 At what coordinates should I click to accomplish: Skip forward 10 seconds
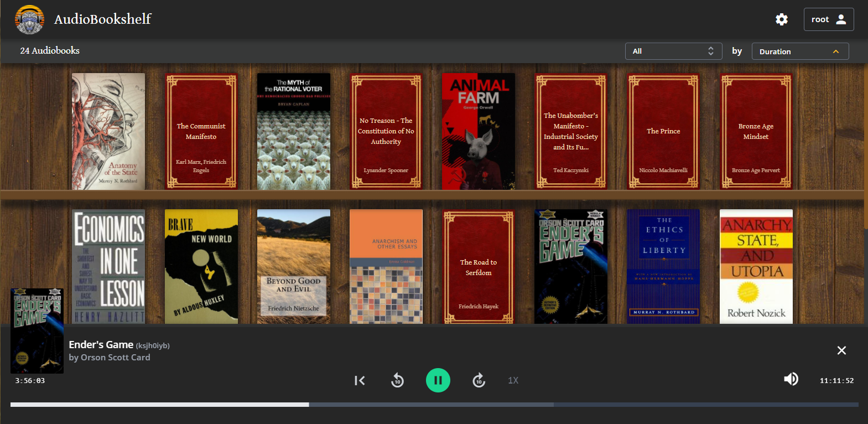[x=479, y=380]
